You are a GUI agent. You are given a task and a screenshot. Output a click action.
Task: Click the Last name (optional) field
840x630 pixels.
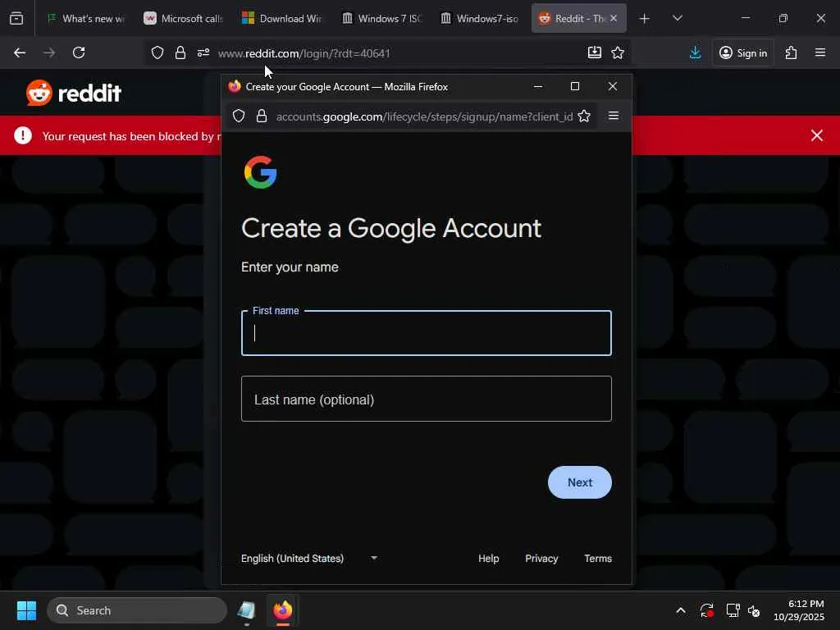(427, 399)
